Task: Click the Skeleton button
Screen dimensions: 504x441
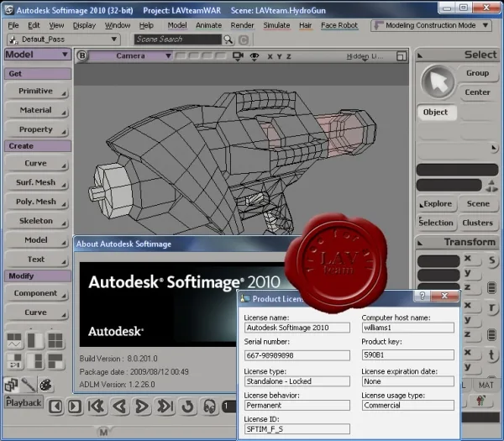Action: 37,221
